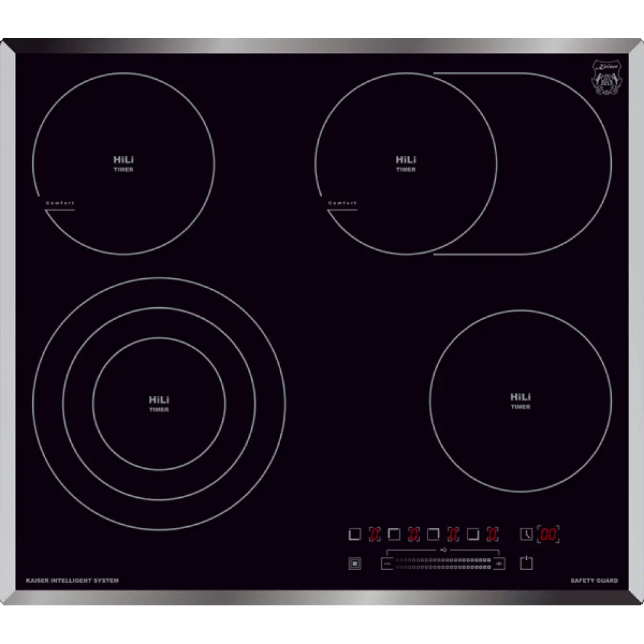Click HiLi label in the triple-ring zone
Screen dimensions: 644x644
pyautogui.click(x=159, y=400)
